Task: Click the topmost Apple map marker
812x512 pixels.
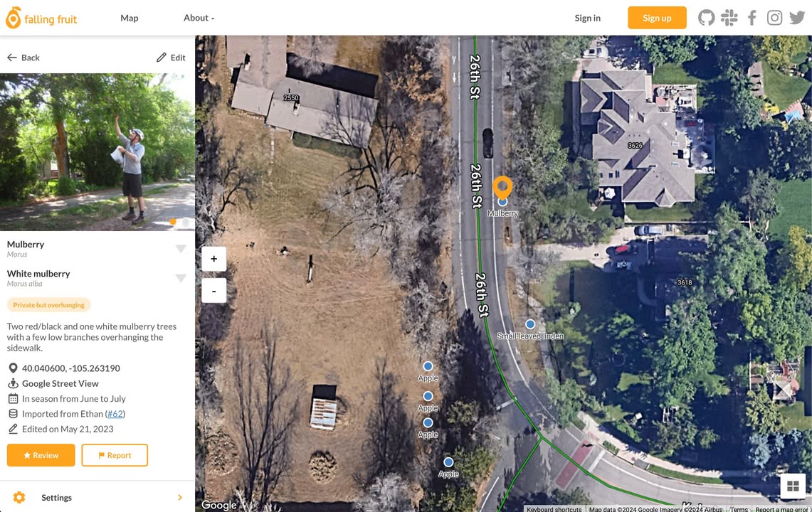Action: pos(428,366)
